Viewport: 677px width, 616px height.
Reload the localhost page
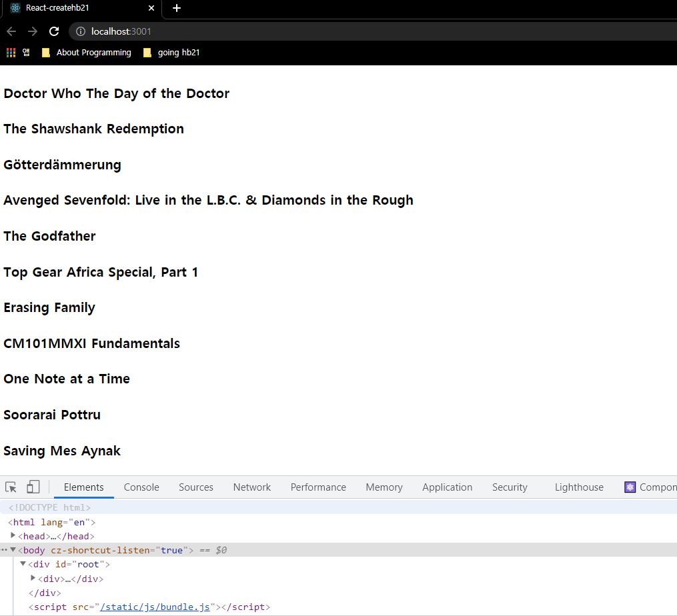pyautogui.click(x=54, y=31)
